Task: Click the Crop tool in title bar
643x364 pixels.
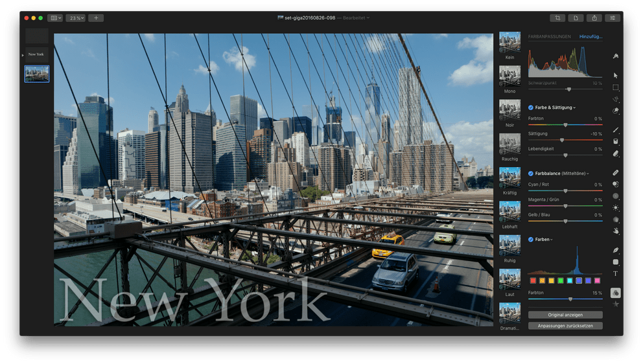Action: (x=557, y=18)
